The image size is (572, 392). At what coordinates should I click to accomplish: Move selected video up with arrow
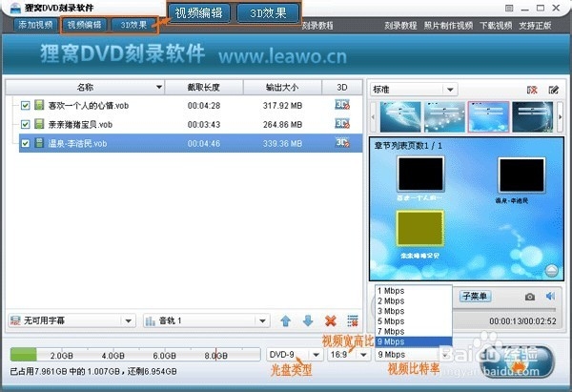click(x=286, y=321)
